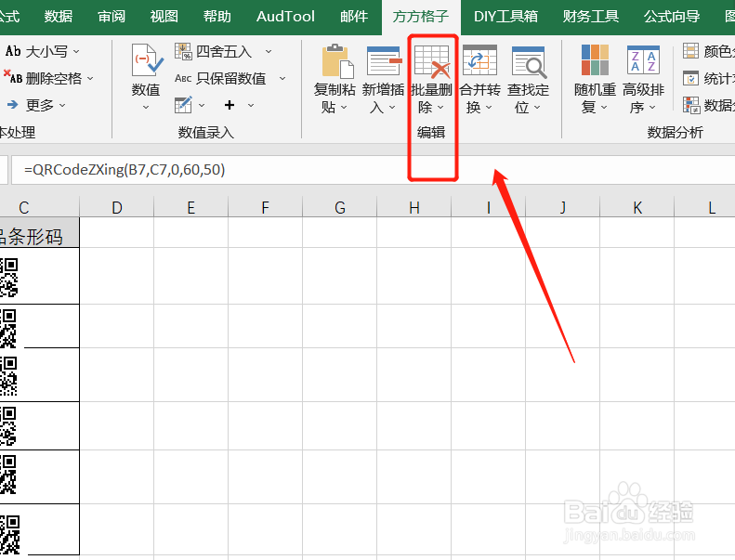Click the first QR code image under 条形码
The height and width of the screenshot is (560, 735).
coord(8,278)
